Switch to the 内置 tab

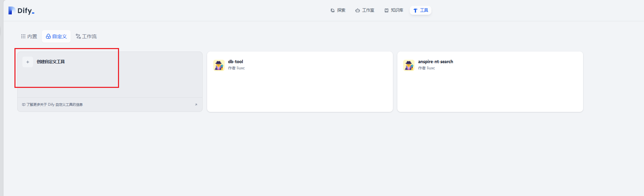pyautogui.click(x=29, y=36)
